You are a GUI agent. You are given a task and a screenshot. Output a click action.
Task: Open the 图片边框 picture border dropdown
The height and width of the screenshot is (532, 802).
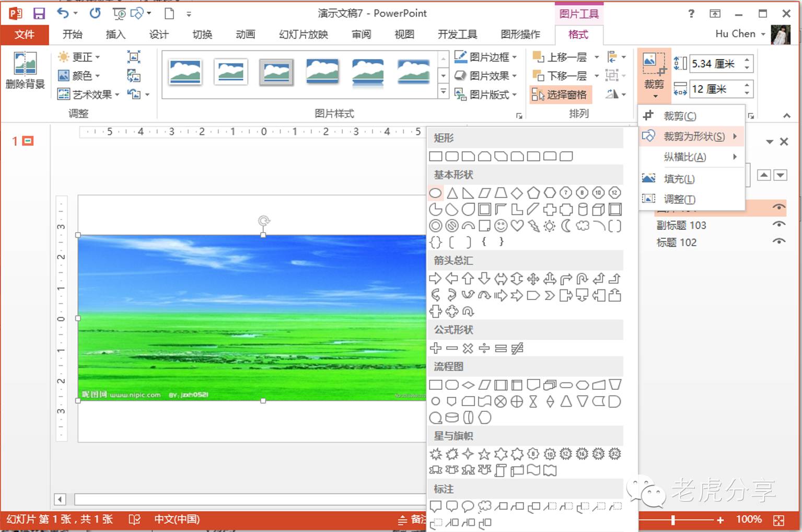[x=486, y=57]
